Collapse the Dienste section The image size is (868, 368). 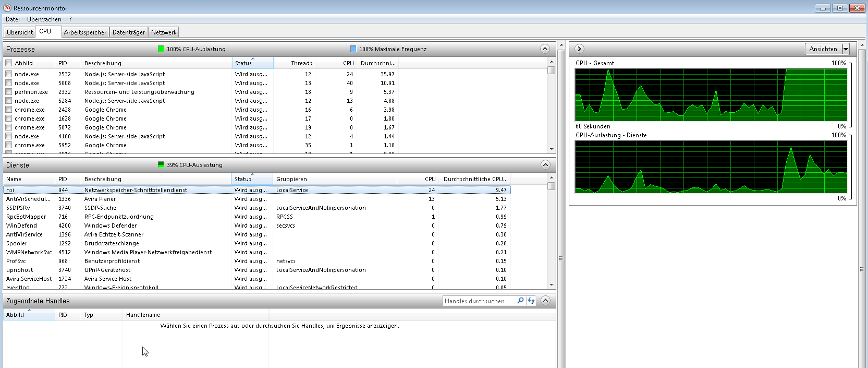coord(545,164)
